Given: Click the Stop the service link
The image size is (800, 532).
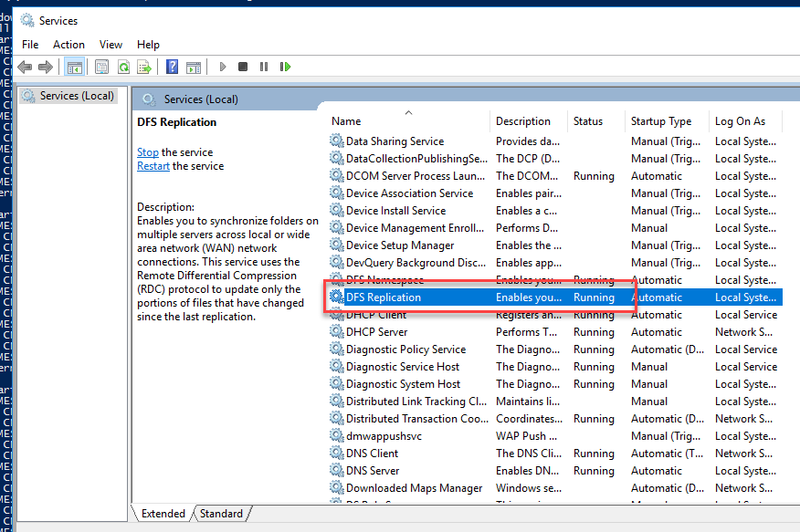Looking at the screenshot, I should 147,152.
